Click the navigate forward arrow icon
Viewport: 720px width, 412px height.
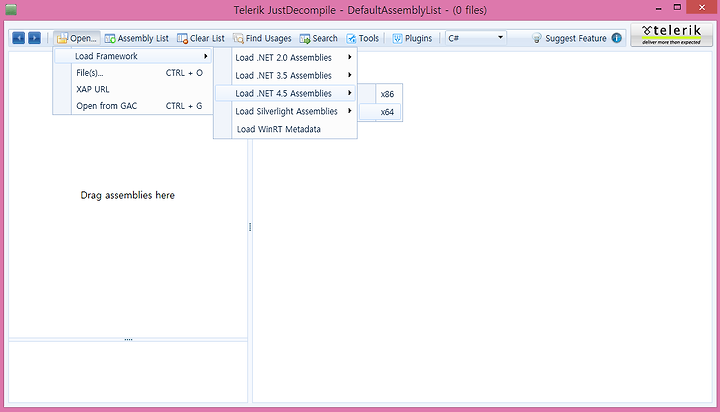pos(34,38)
